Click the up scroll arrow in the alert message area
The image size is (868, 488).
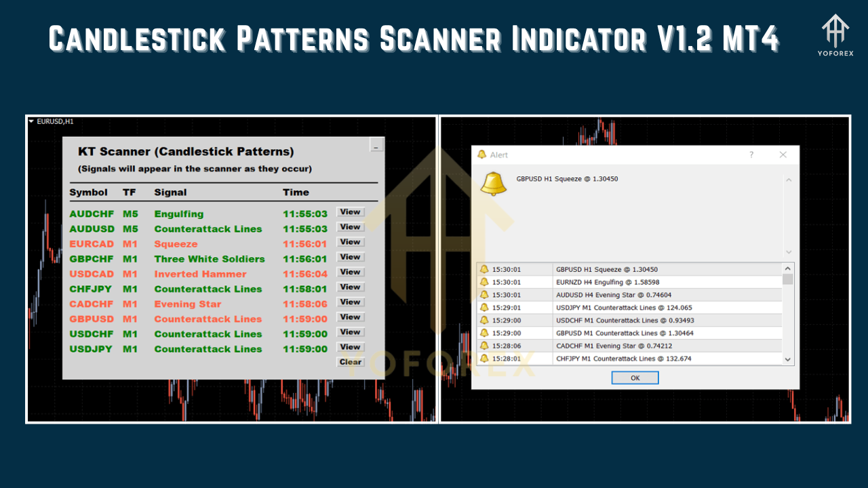tap(788, 180)
